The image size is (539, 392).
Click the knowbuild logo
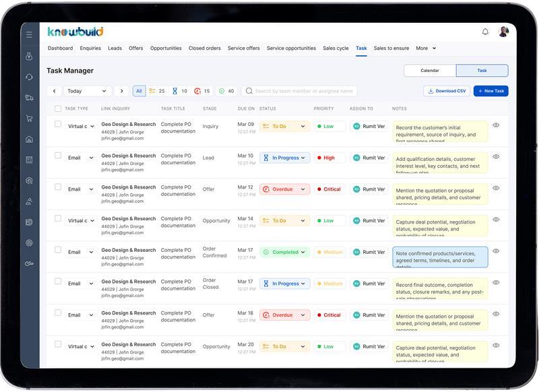[x=75, y=32]
